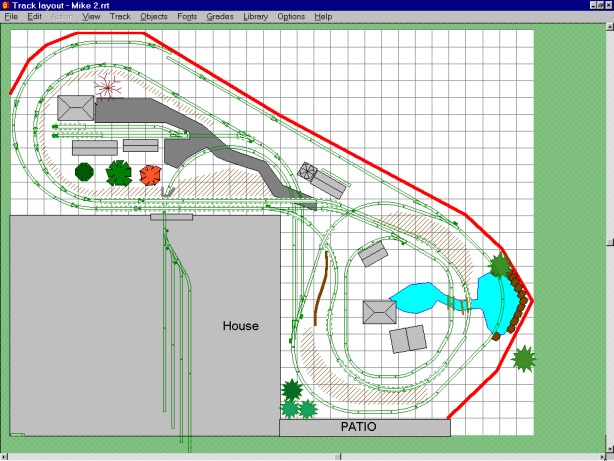The height and width of the screenshot is (461, 614).
Task: Click the horizontal scrollbar left arrow
Action: (x=4, y=457)
